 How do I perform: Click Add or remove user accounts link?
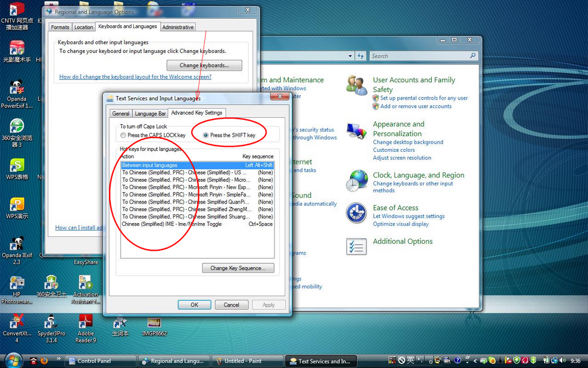click(x=416, y=106)
